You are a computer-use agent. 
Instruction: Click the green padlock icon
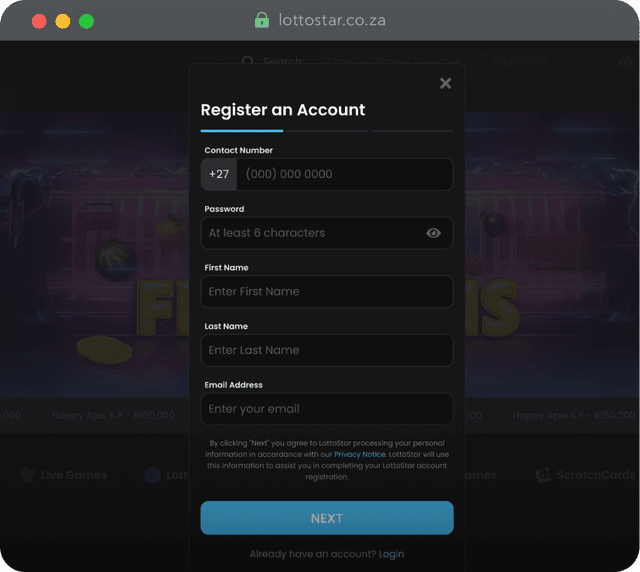pos(262,20)
